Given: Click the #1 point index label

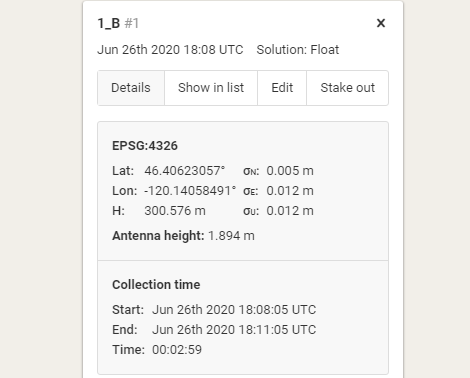Looking at the screenshot, I should pos(132,23).
